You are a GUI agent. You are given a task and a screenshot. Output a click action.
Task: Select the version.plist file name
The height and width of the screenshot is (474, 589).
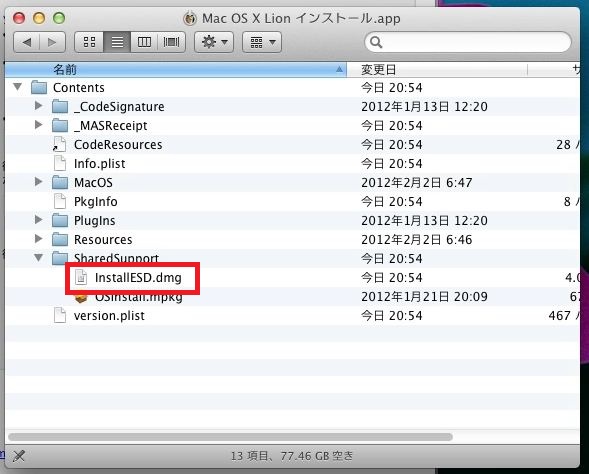click(109, 315)
